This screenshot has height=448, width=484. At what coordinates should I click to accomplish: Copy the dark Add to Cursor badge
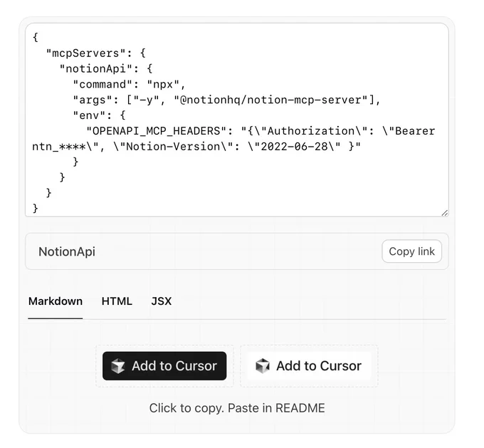pos(164,366)
